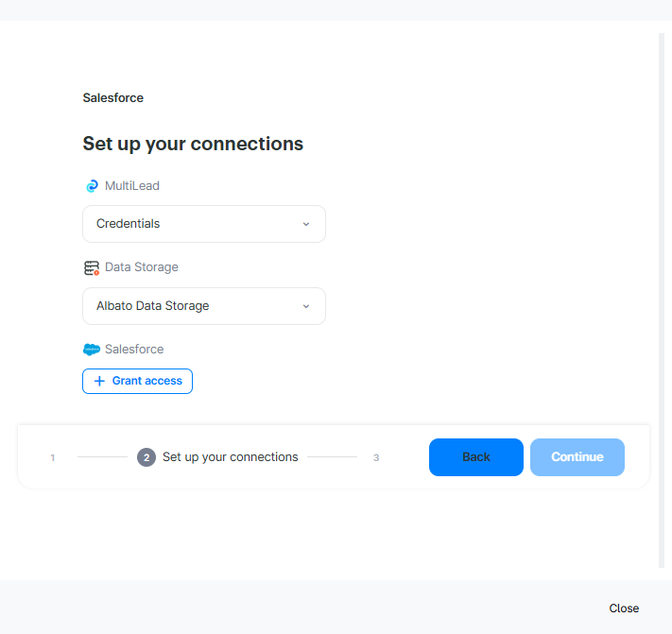Viewport: 672px width, 634px height.
Task: Close the setup dialog
Action: (x=624, y=608)
